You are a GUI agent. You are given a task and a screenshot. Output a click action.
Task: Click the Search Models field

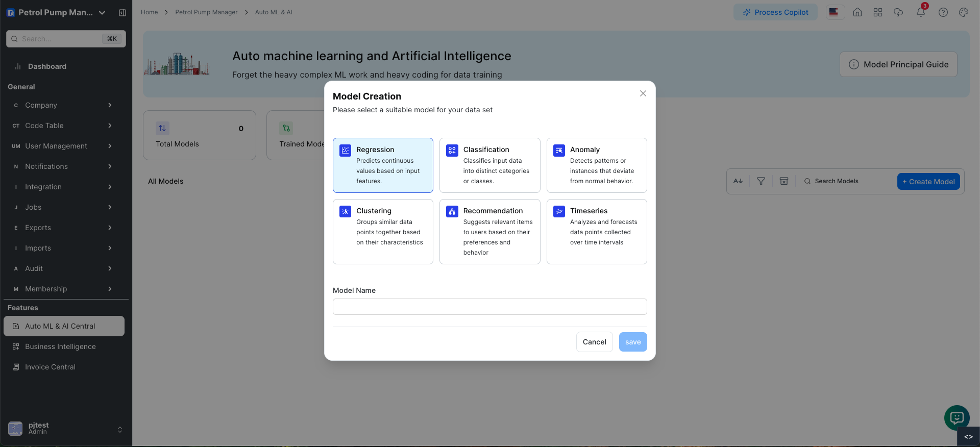tap(845, 181)
